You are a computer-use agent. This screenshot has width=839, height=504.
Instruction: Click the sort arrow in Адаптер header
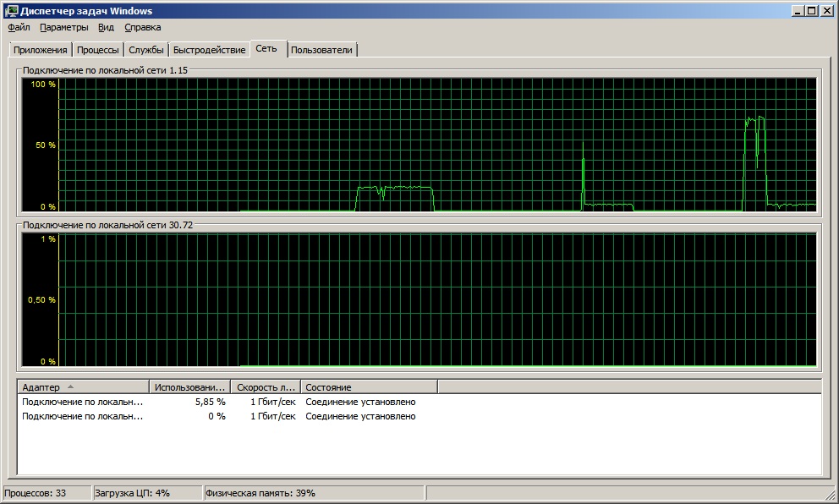(71, 386)
